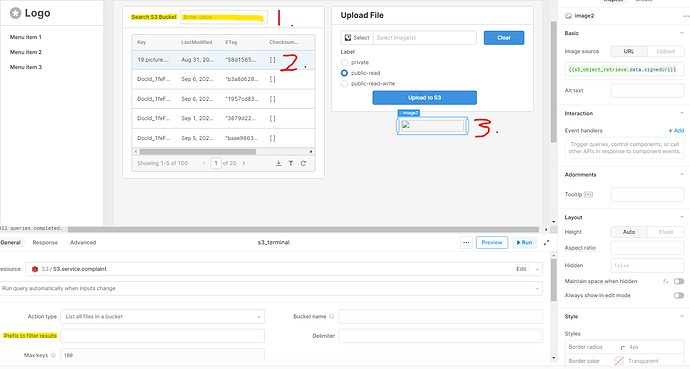Click the Select file picker icon
This screenshot has height=369, width=690.
coord(348,38)
